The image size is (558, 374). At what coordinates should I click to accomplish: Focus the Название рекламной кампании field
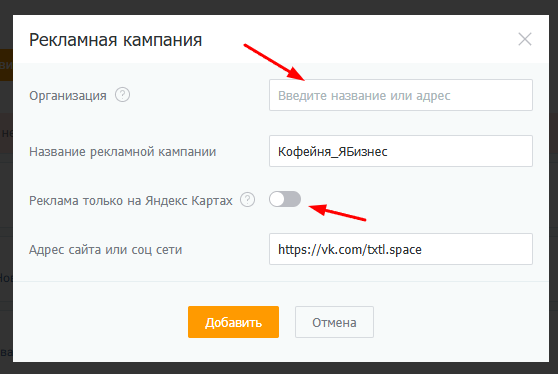(401, 151)
